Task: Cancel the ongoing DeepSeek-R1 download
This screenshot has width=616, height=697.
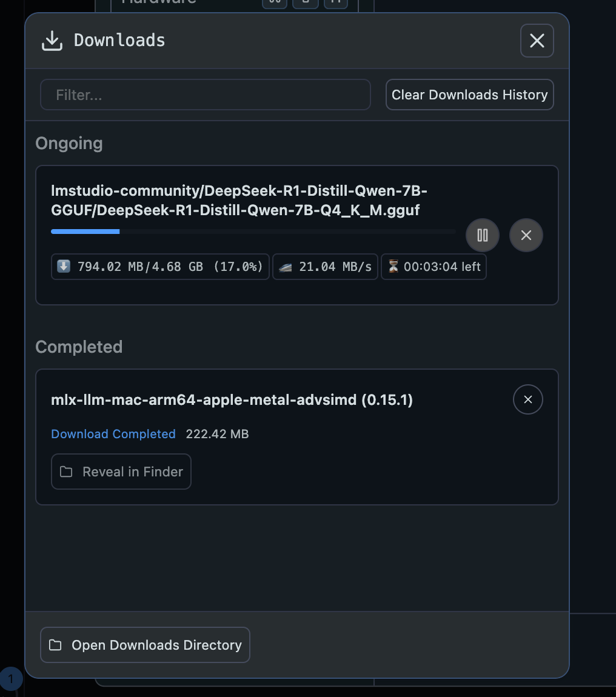Action: pyautogui.click(x=526, y=235)
